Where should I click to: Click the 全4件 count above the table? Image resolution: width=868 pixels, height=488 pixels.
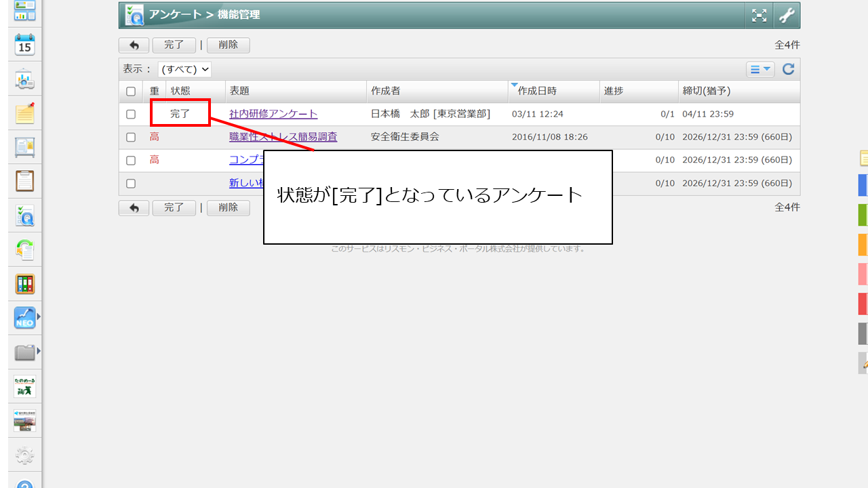(x=787, y=45)
